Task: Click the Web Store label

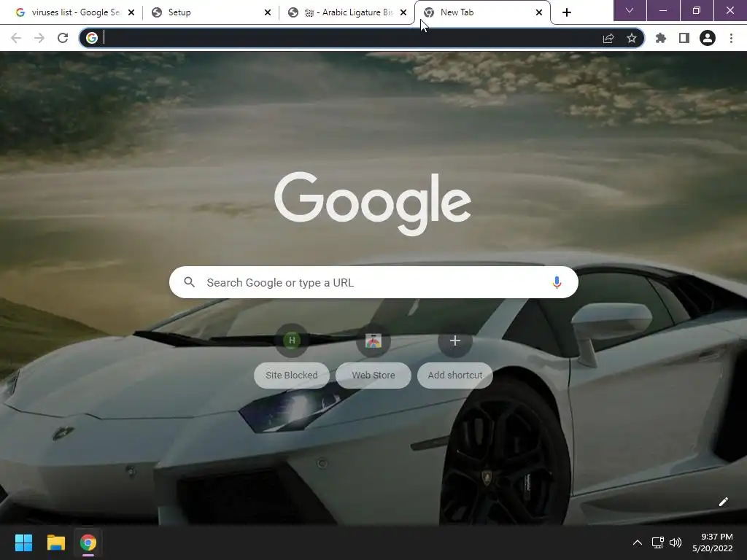Action: [373, 376]
